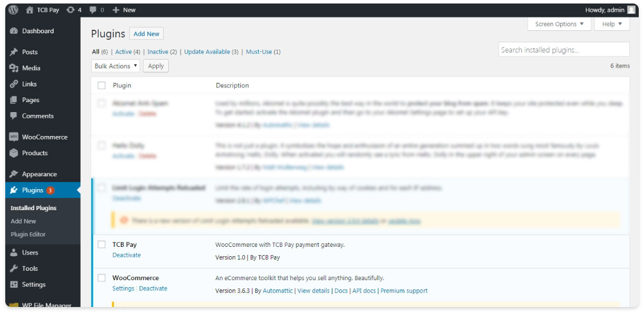
Task: Click the Pages icon in sidebar
Action: (x=14, y=100)
